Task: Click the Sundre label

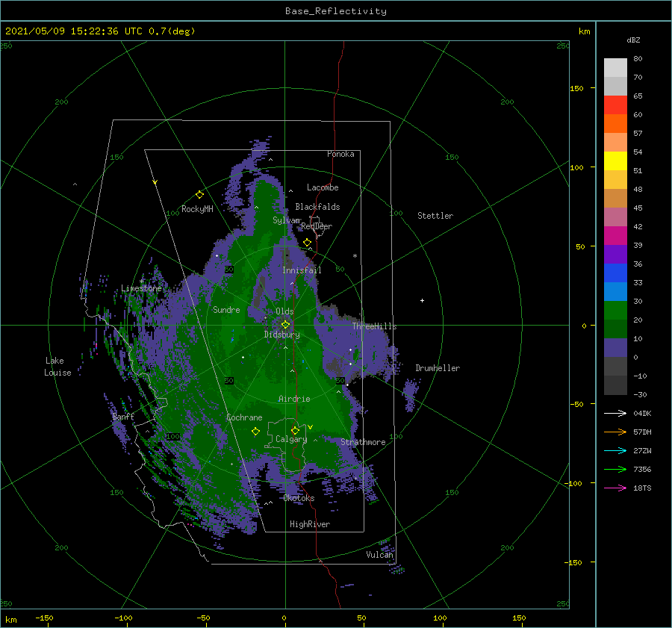Action: 226,310
